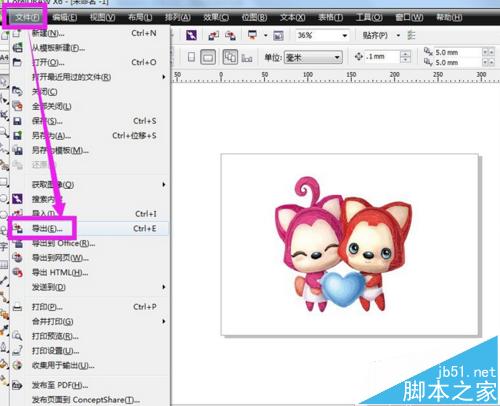The height and width of the screenshot is (406, 500).
Task: Click the welcome screen toolbar icon
Action: [x=278, y=35]
